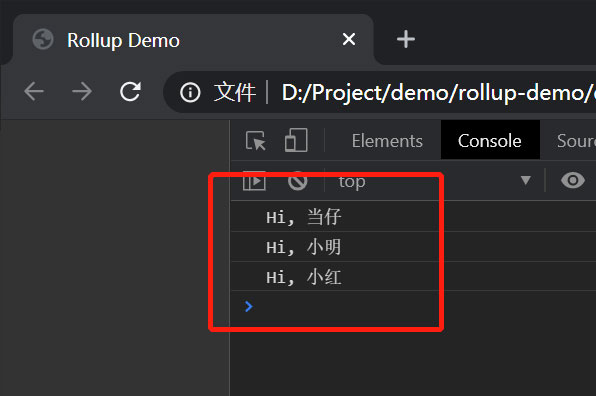Screen dimensions: 596x396
Task: Click the address bar file path
Action: pyautogui.click(x=438, y=92)
